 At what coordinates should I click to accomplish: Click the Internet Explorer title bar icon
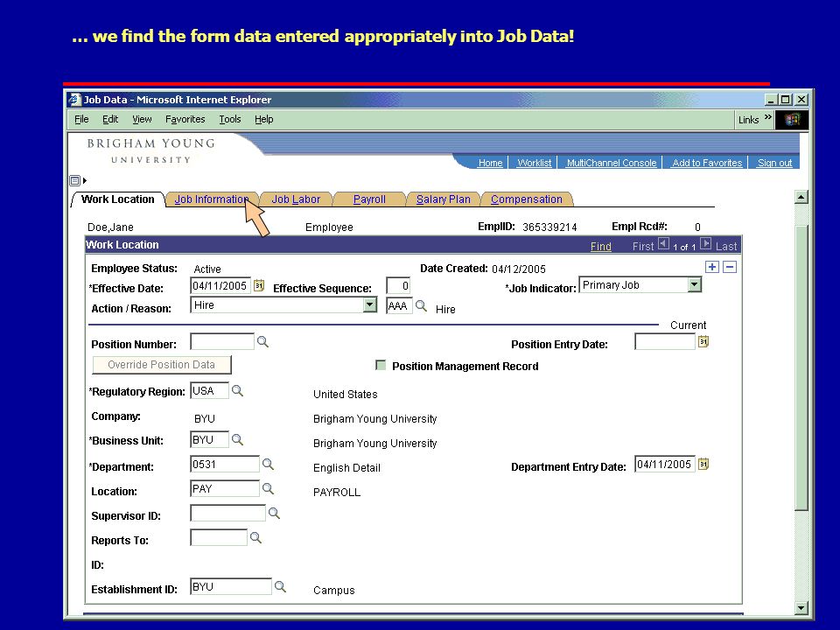(75, 100)
